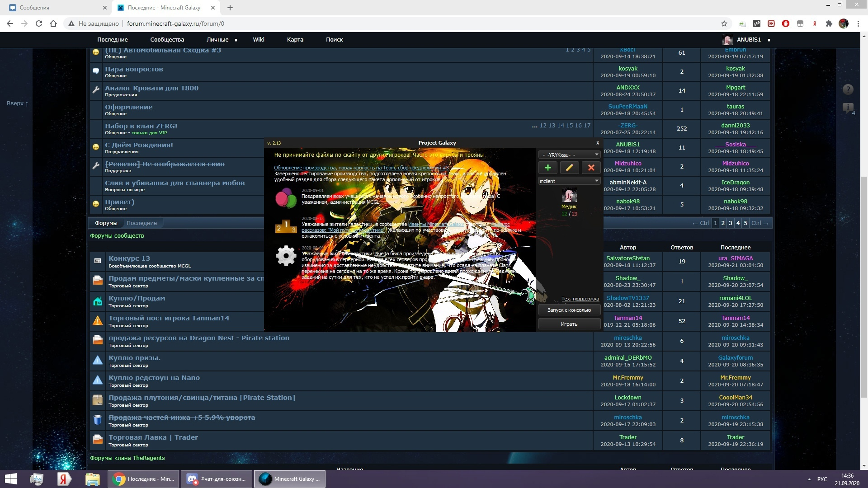Click the SM extension icon in Chrome toolbar
The width and height of the screenshot is (868, 488).
click(x=757, y=23)
